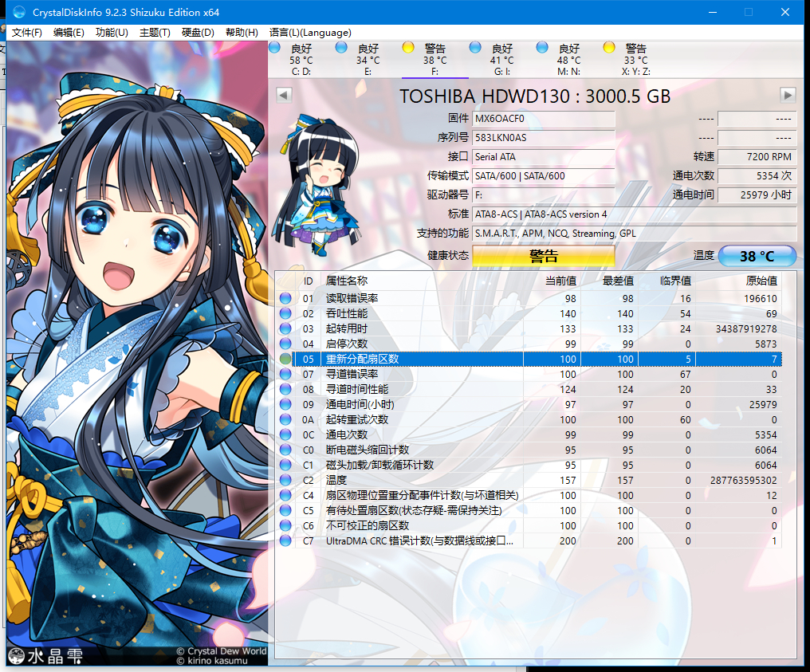Click the power-on hours field 25979 小时
Screen dimensions: 810x672
click(x=757, y=195)
